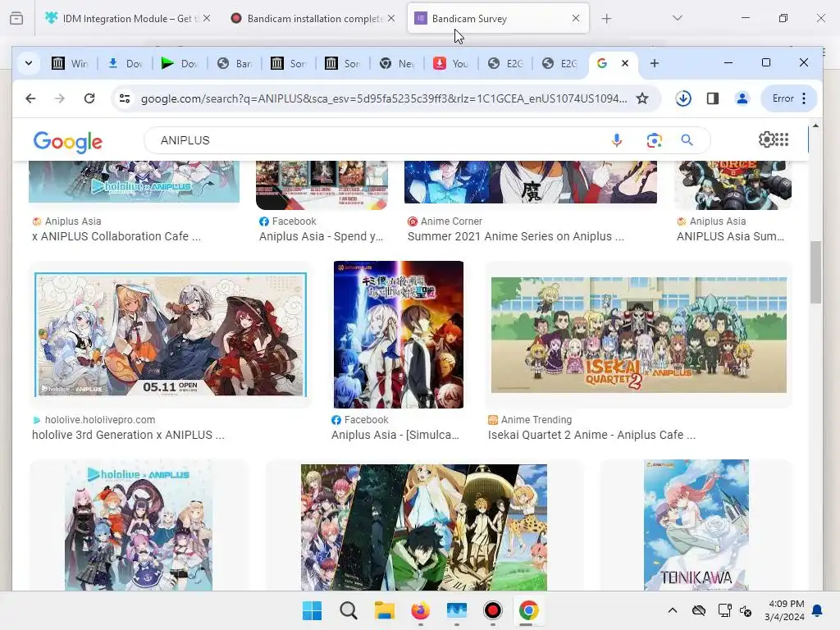
Task: Click the Chrome forward arrow button
Action: (59, 98)
